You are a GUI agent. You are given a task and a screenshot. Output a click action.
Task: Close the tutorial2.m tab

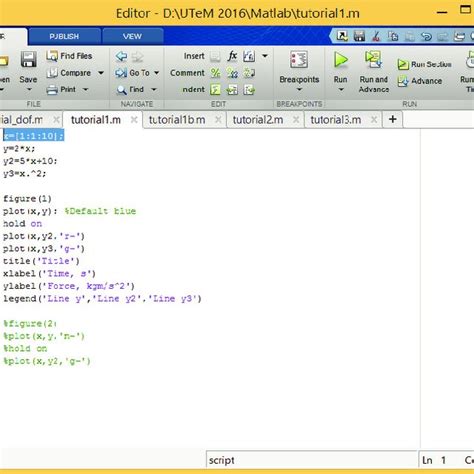point(296,119)
